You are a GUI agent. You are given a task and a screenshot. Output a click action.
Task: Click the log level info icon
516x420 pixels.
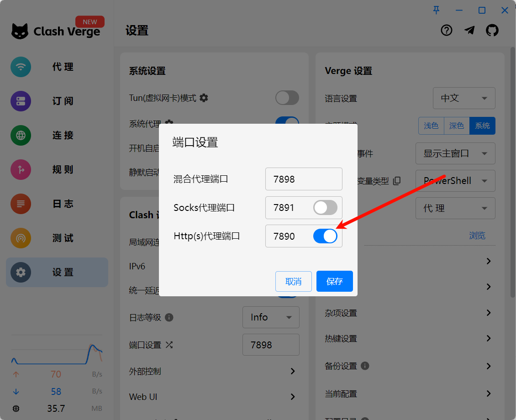tap(169, 317)
